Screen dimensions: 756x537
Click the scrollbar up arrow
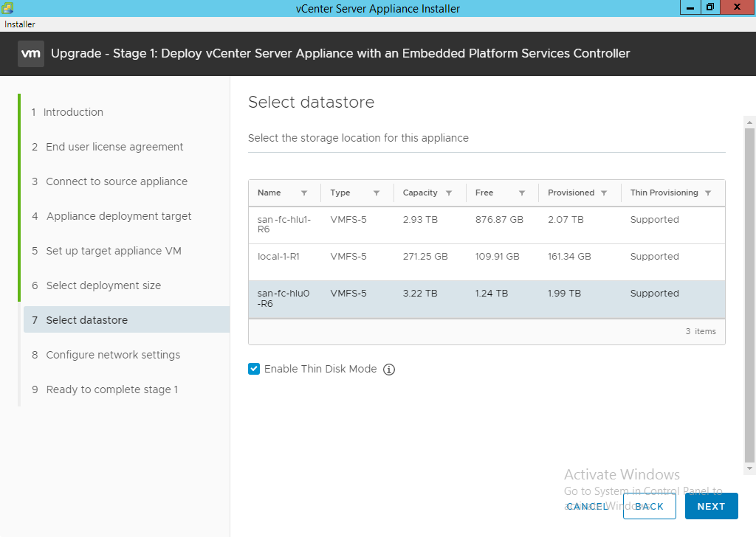[x=749, y=122]
